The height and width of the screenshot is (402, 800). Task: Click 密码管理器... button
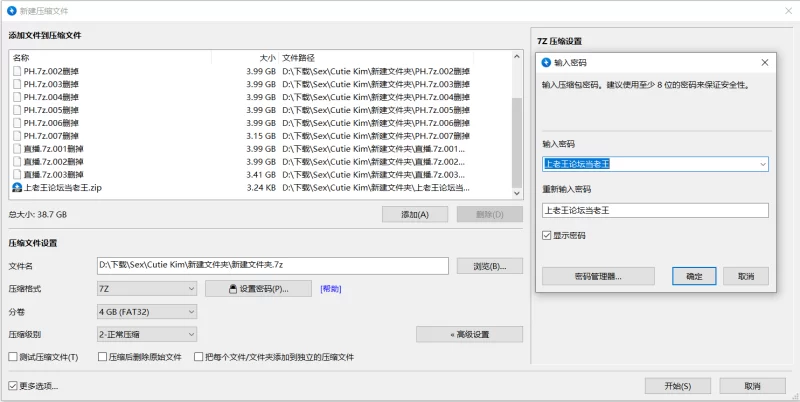[598, 277]
